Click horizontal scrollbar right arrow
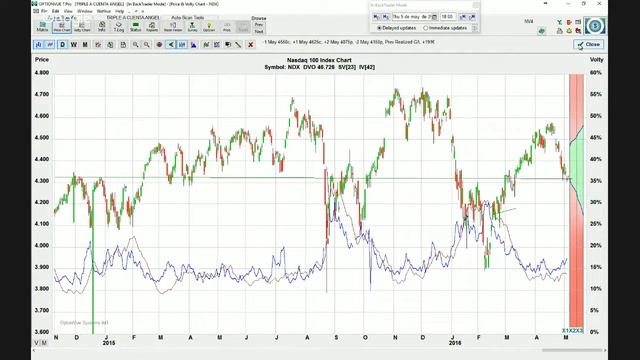This screenshot has width=640, height=360. [x=605, y=350]
